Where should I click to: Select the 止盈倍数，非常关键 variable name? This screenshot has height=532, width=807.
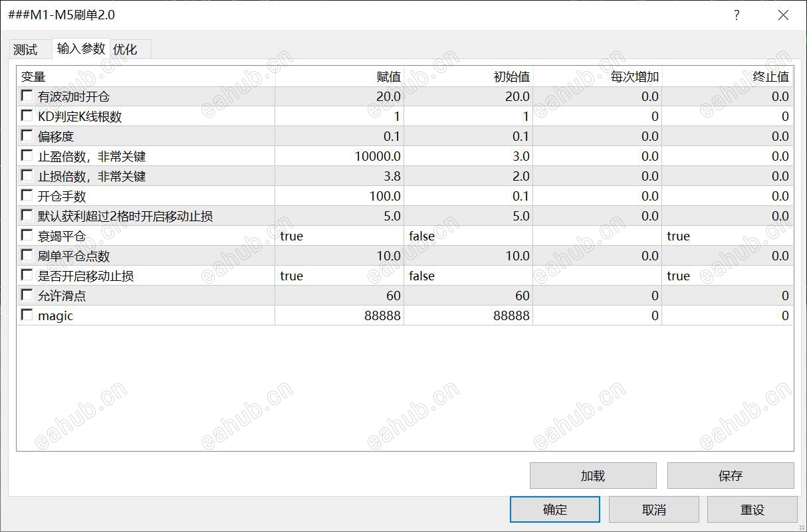click(92, 156)
